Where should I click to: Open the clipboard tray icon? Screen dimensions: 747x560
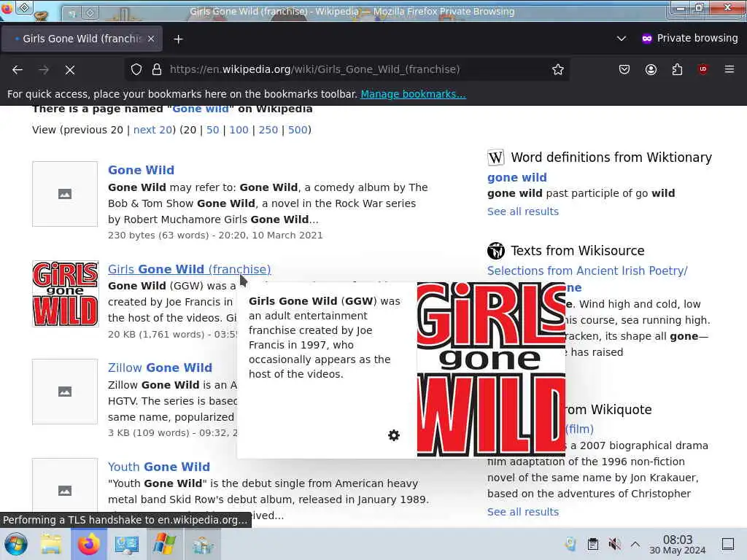point(592,544)
